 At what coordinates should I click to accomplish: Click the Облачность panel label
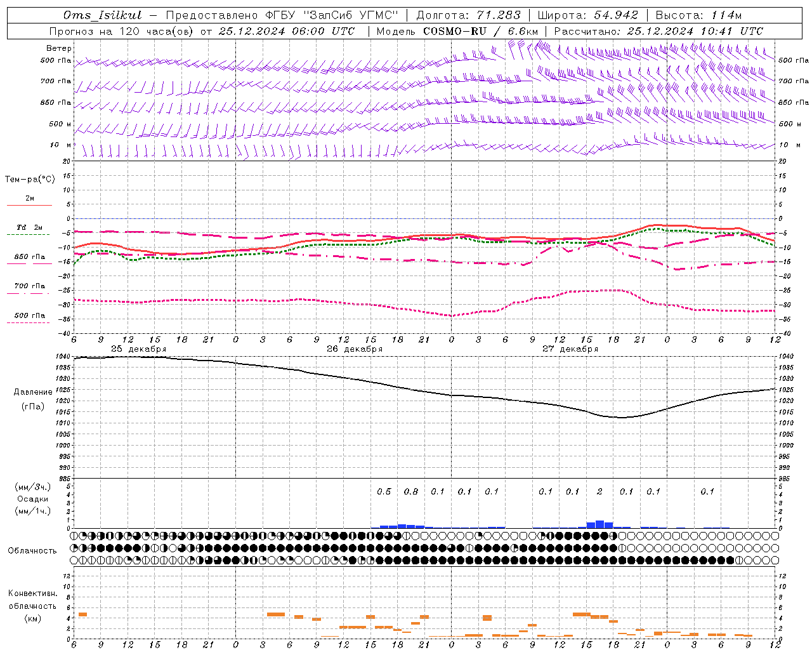(32, 551)
